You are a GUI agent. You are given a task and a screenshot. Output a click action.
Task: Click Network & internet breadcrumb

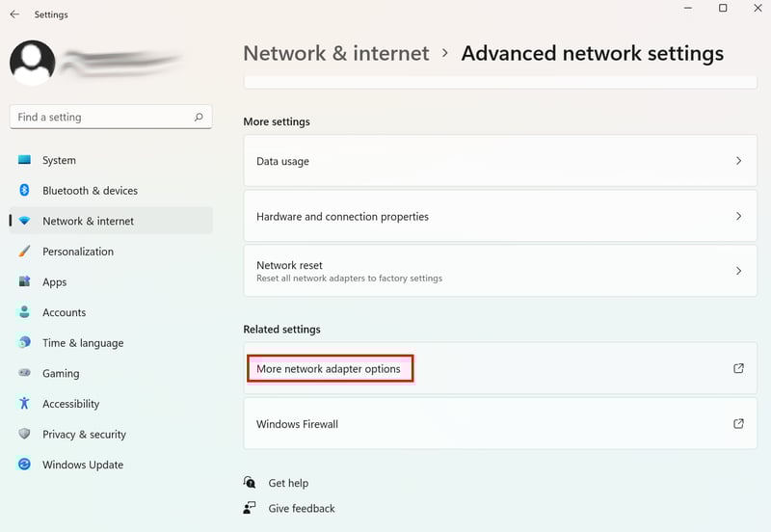(x=336, y=53)
